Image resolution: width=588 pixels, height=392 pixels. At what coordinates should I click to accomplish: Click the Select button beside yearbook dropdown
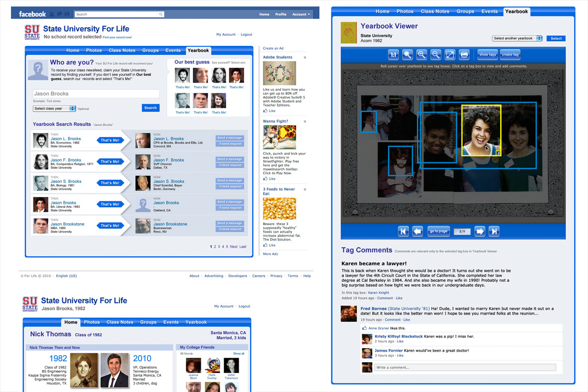pos(556,38)
